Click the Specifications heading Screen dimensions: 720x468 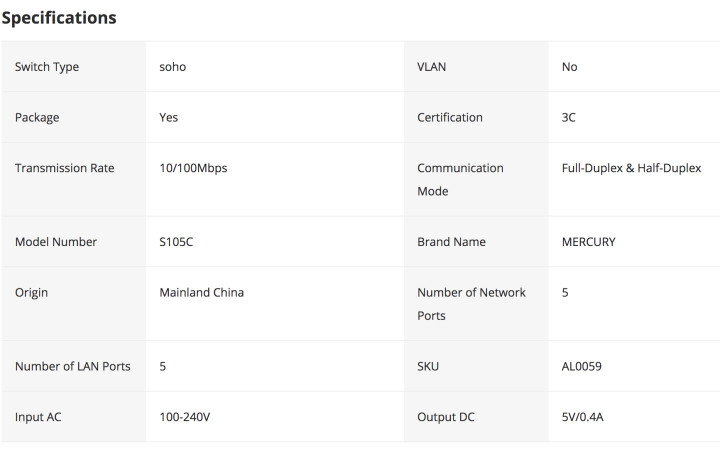(59, 18)
